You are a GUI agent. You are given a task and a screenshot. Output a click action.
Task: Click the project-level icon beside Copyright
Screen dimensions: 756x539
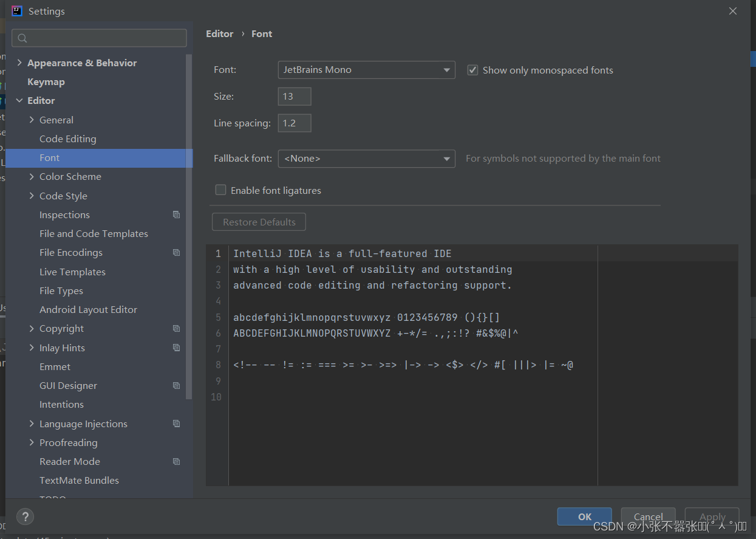(176, 328)
